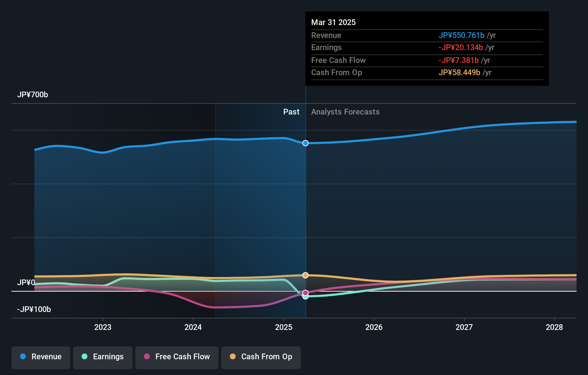
Task: Click the Past section label
Action: pyautogui.click(x=291, y=112)
